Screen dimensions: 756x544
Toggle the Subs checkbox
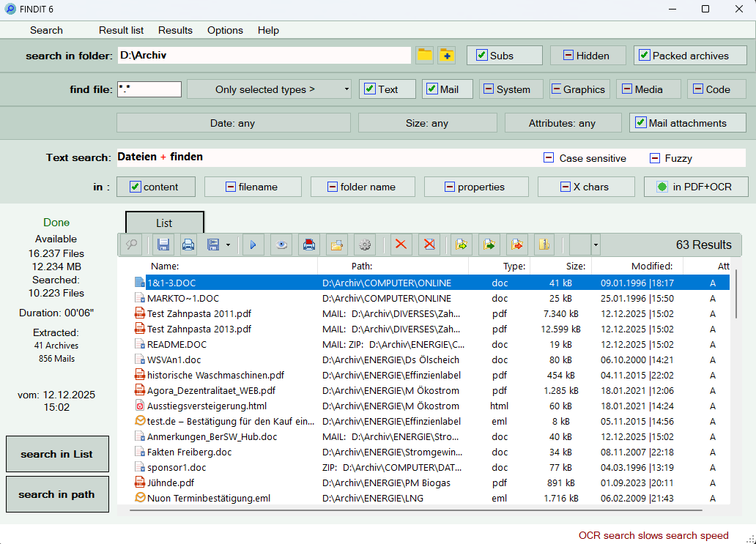click(481, 56)
